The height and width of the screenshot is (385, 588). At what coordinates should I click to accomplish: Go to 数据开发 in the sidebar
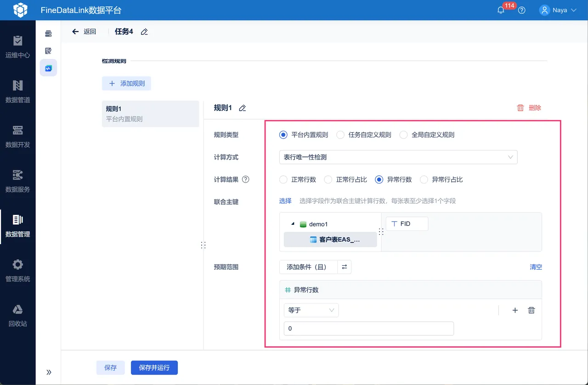(17, 136)
